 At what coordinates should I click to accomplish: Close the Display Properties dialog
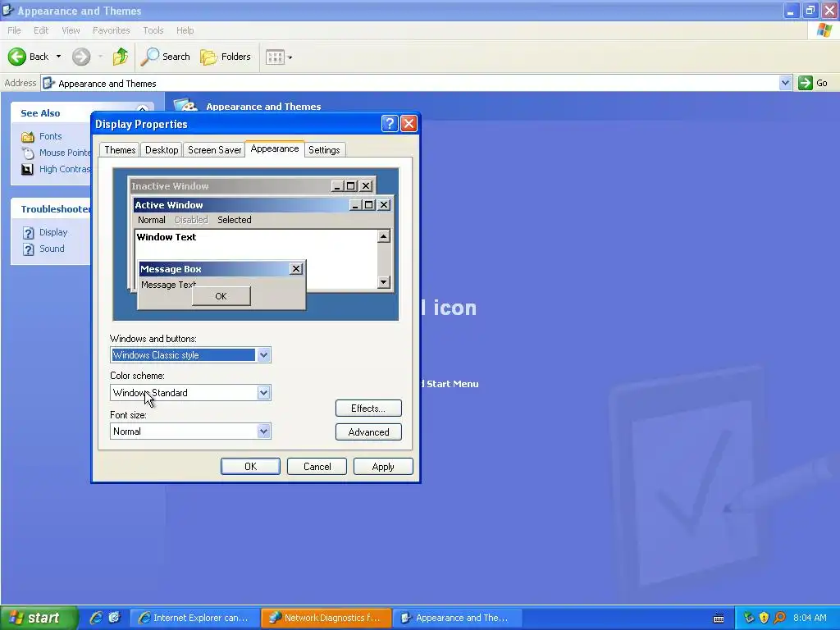(x=409, y=124)
